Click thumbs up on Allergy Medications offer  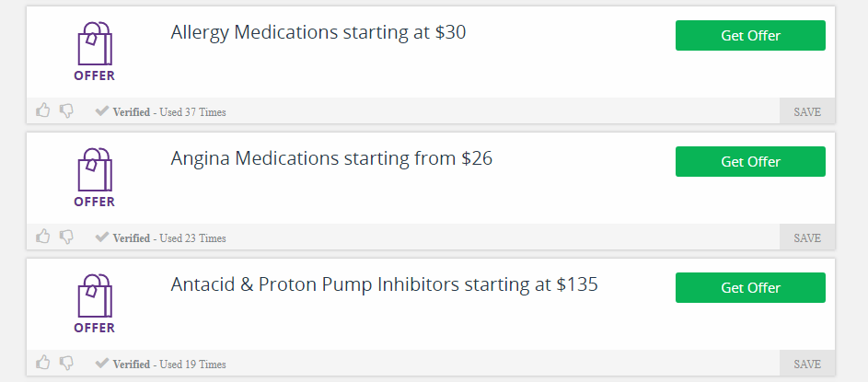(43, 110)
